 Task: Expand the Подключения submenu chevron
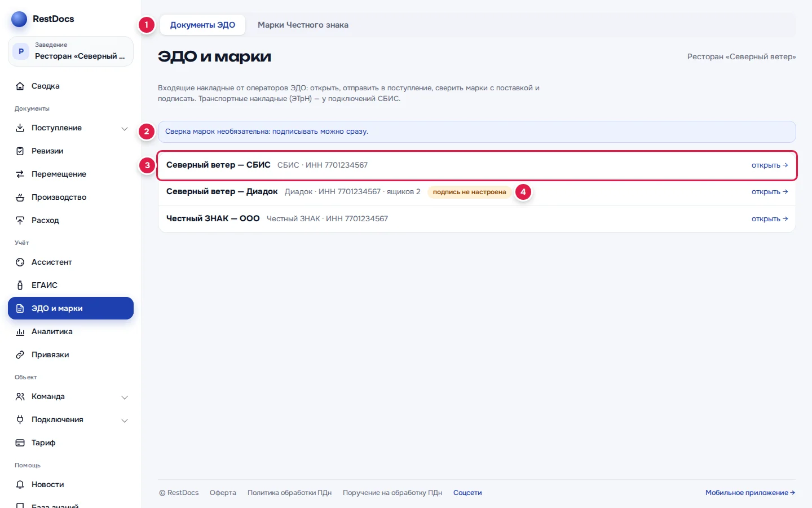pos(125,421)
